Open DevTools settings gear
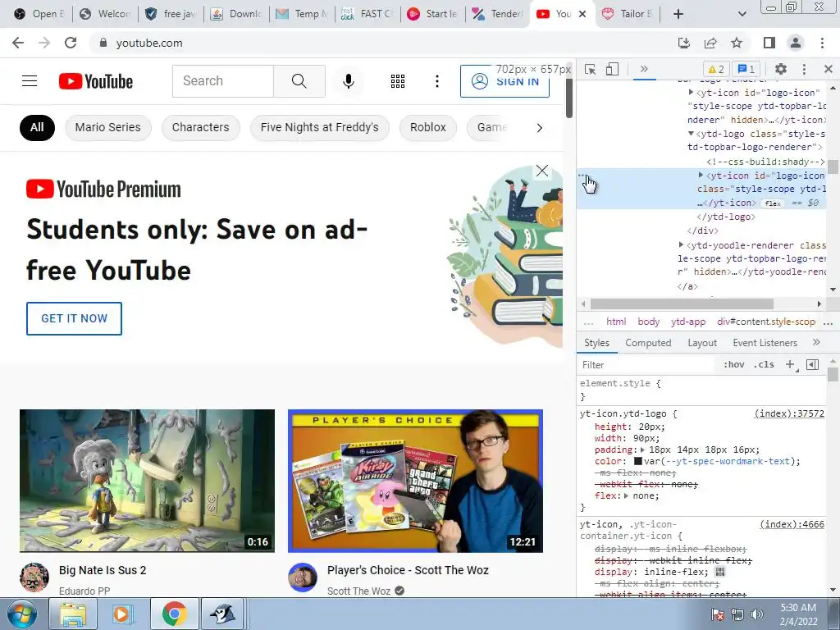Screen dimensions: 840x630 [781, 69]
